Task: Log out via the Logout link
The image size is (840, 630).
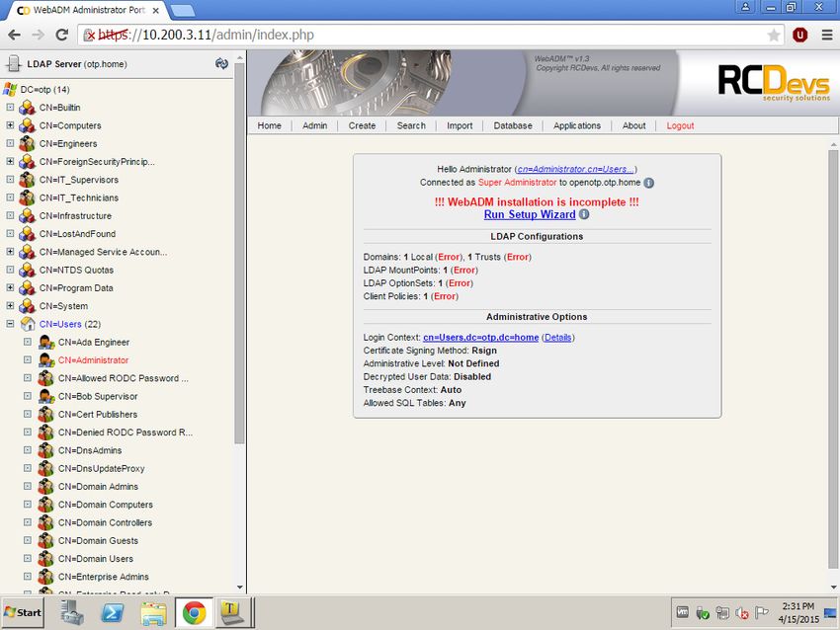Action: 680,125
